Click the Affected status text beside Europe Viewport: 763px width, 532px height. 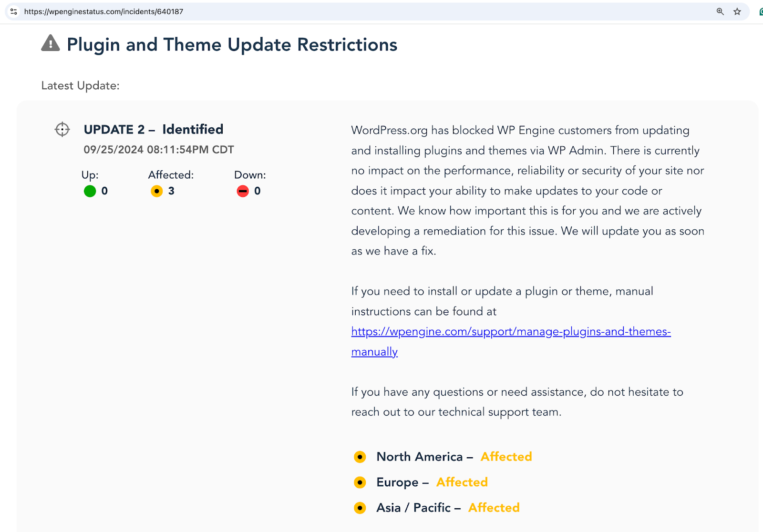(x=462, y=482)
